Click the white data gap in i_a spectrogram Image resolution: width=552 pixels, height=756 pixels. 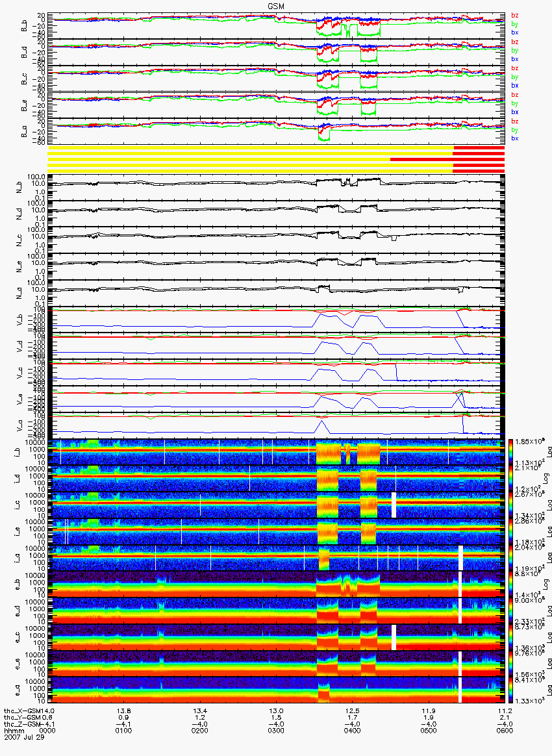click(x=460, y=558)
